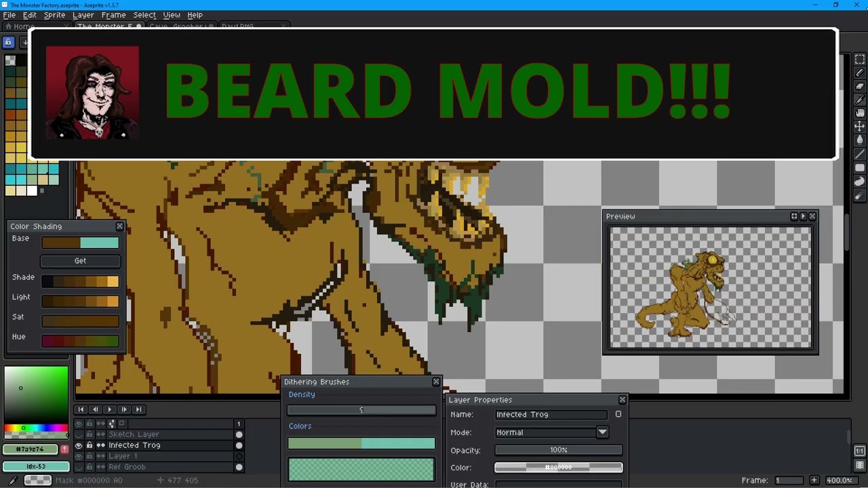Open the Help menu

point(195,15)
